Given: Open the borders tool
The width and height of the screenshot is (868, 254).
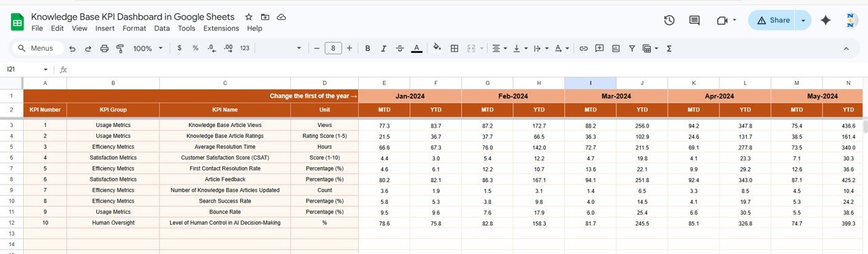Looking at the screenshot, I should pos(454,48).
